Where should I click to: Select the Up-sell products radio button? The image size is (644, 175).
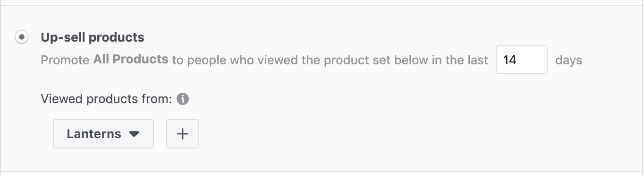[22, 37]
